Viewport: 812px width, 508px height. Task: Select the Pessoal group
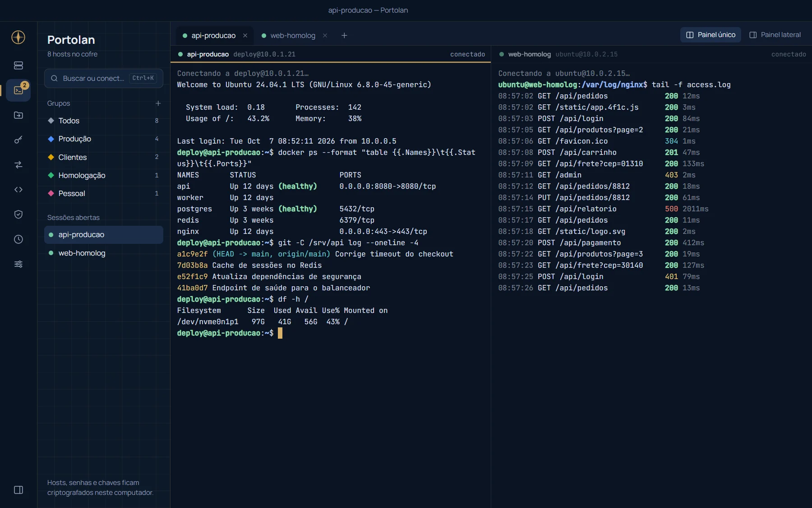[x=104, y=193]
